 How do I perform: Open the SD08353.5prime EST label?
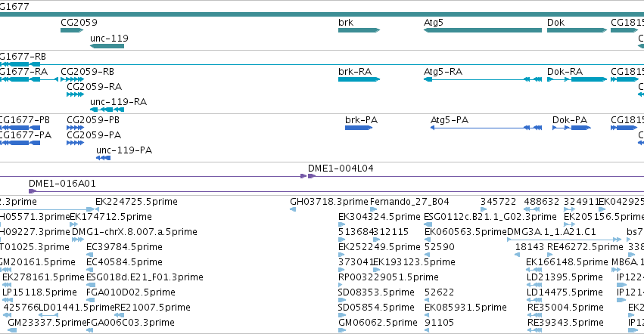coord(376,292)
